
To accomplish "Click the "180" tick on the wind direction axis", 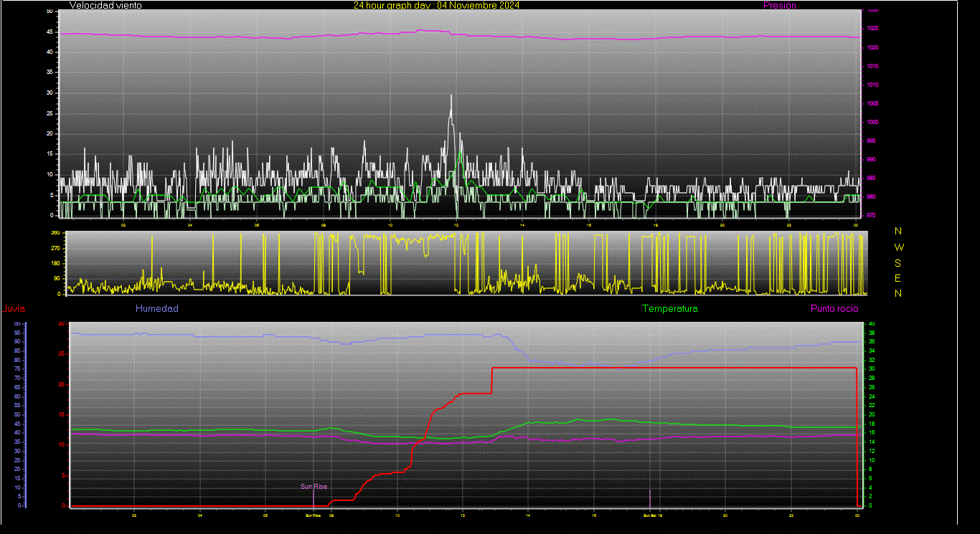I will pos(55,263).
